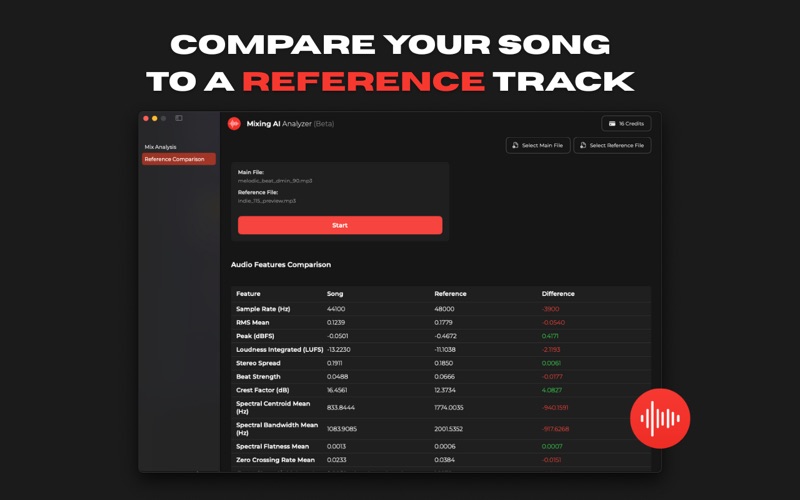
Task: Click the Spectral Bandwidth song value 1083.9085
Action: pos(342,429)
